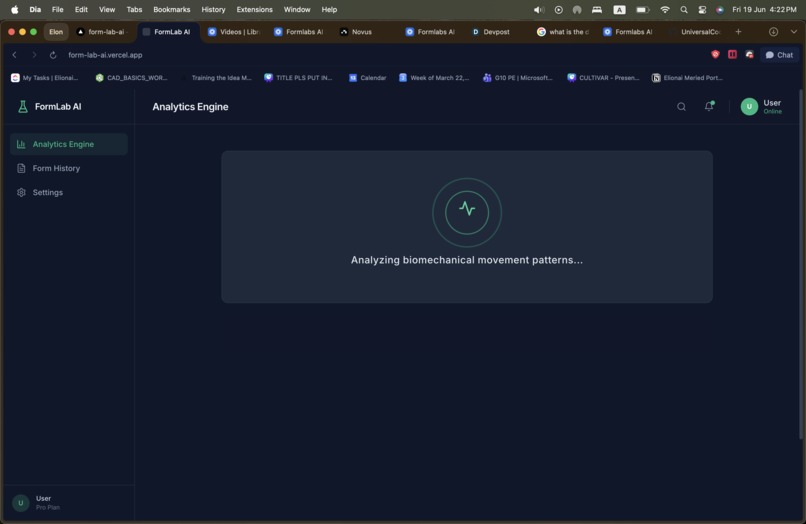Open the Analytics Engine sidebar item

pyautogui.click(x=69, y=144)
